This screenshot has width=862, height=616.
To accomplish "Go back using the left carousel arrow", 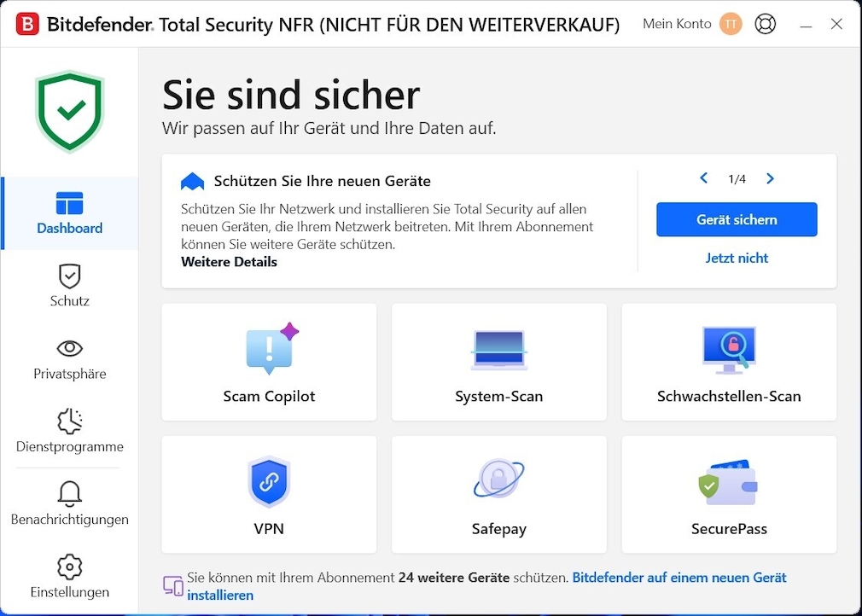I will 703,179.
